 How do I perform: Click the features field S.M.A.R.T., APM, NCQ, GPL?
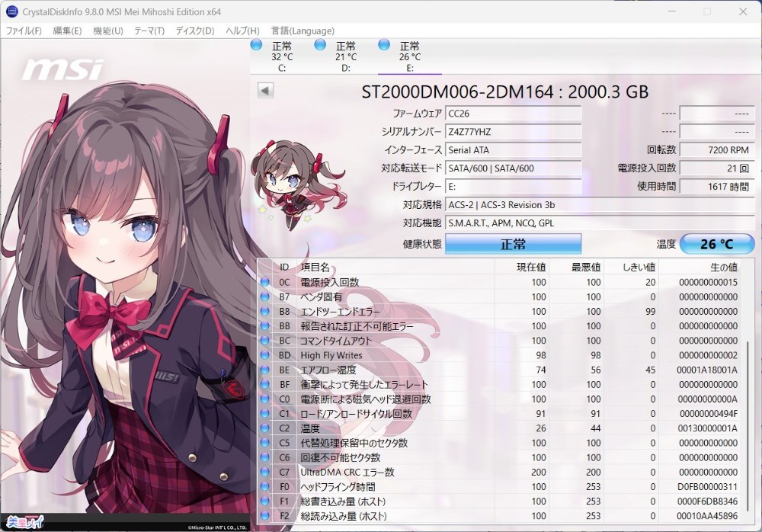click(600, 223)
